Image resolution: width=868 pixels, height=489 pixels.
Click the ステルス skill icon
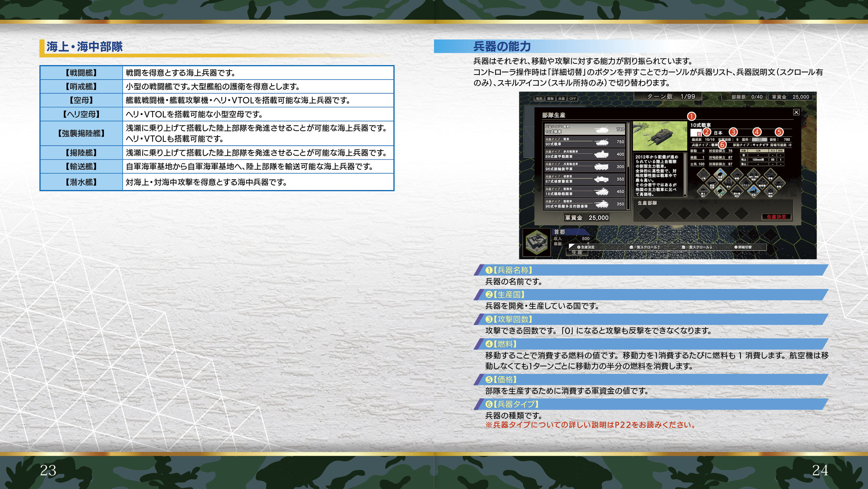[x=746, y=183]
